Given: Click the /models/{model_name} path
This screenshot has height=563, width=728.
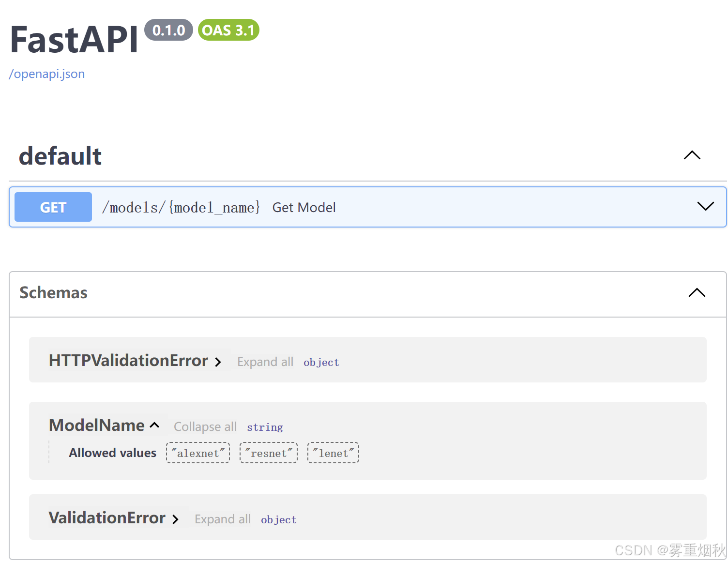Looking at the screenshot, I should point(181,208).
